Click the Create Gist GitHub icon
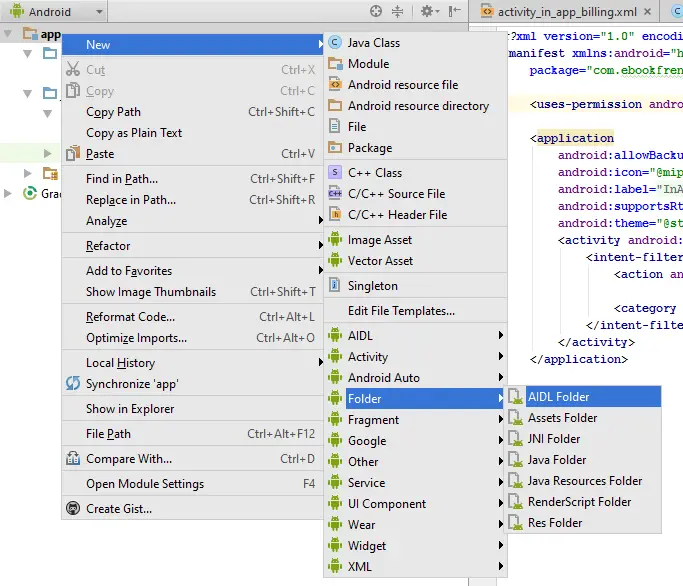 click(x=72, y=509)
